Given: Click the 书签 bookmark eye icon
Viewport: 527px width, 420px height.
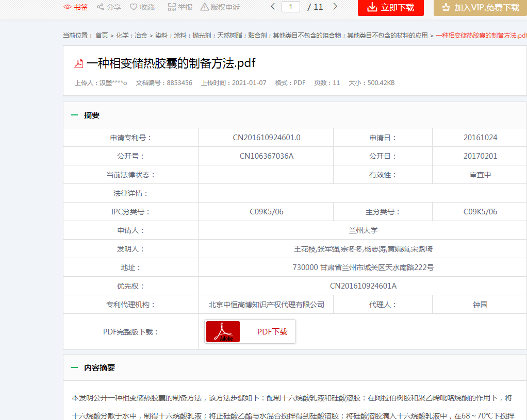Looking at the screenshot, I should click(68, 7).
